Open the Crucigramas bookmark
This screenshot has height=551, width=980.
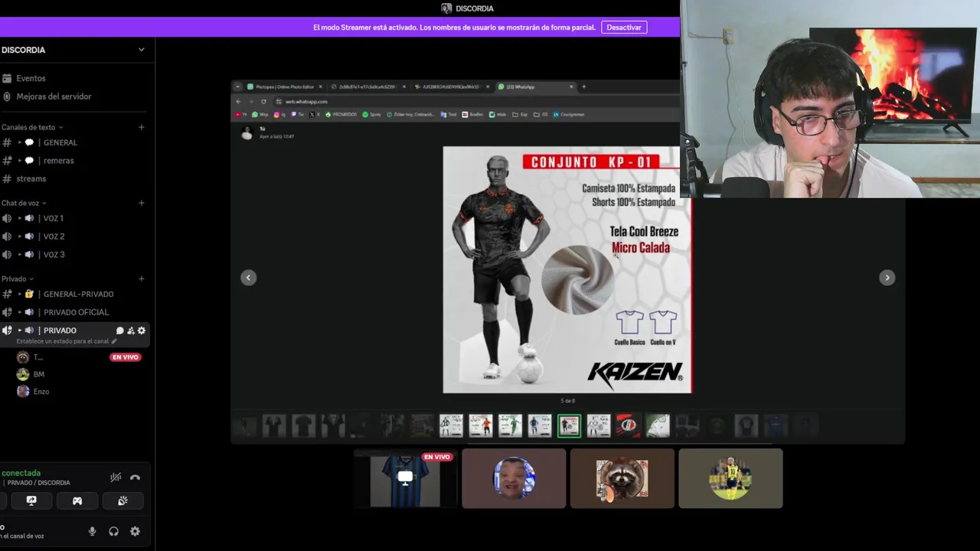tap(568, 114)
